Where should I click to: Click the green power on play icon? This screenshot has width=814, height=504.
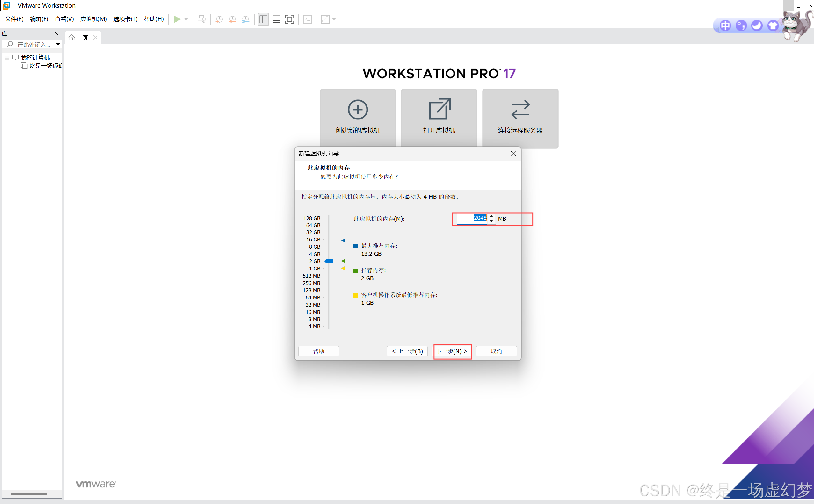point(177,19)
